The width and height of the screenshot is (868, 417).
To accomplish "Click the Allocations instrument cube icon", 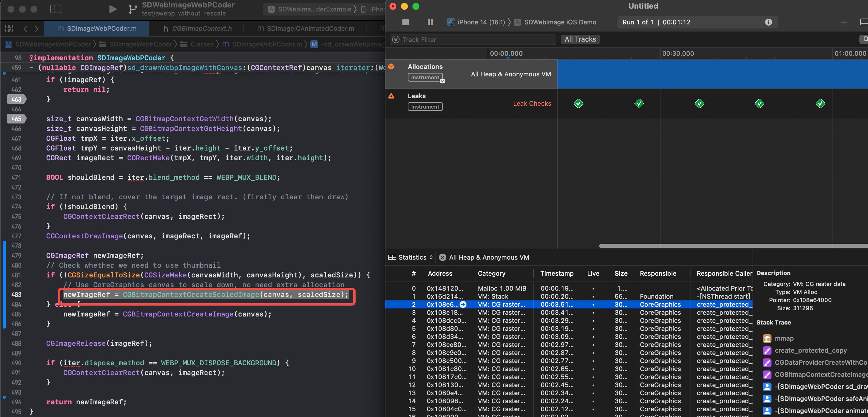I will pyautogui.click(x=391, y=66).
